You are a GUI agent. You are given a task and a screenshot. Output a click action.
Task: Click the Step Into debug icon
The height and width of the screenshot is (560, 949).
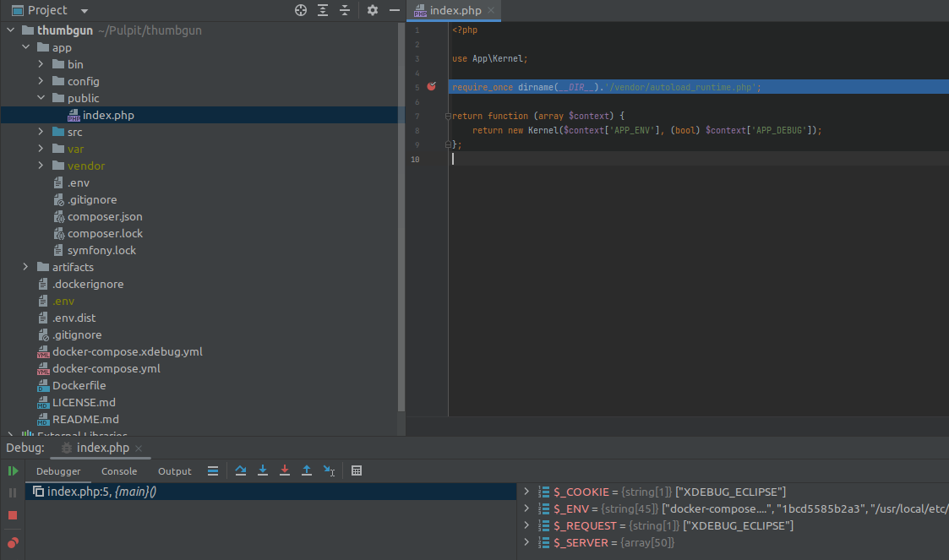coord(263,470)
